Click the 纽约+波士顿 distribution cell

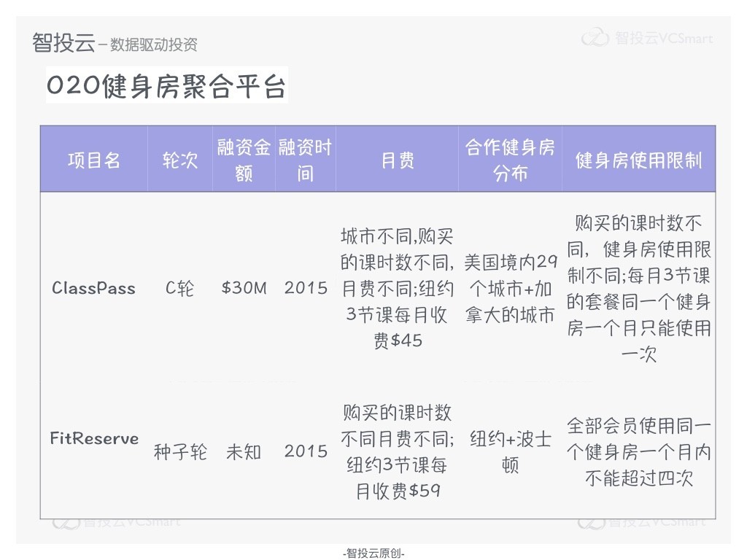(510, 451)
